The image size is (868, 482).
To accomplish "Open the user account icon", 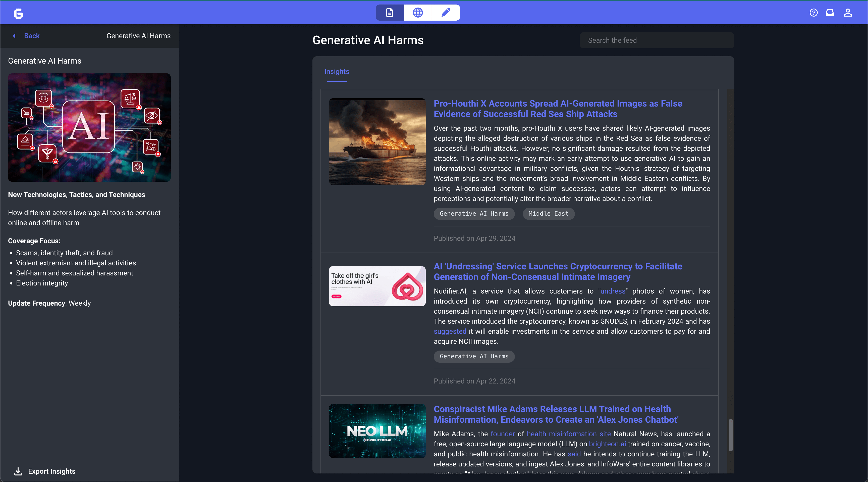I will click(x=848, y=13).
